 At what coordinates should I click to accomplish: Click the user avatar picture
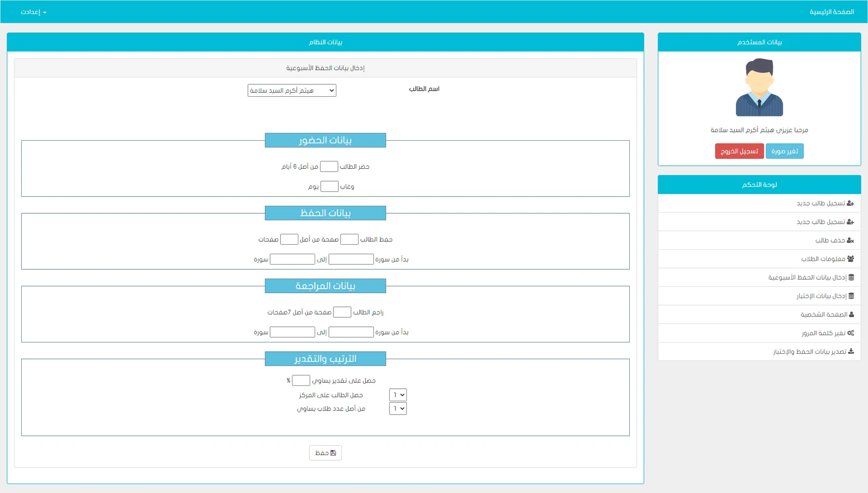click(759, 87)
